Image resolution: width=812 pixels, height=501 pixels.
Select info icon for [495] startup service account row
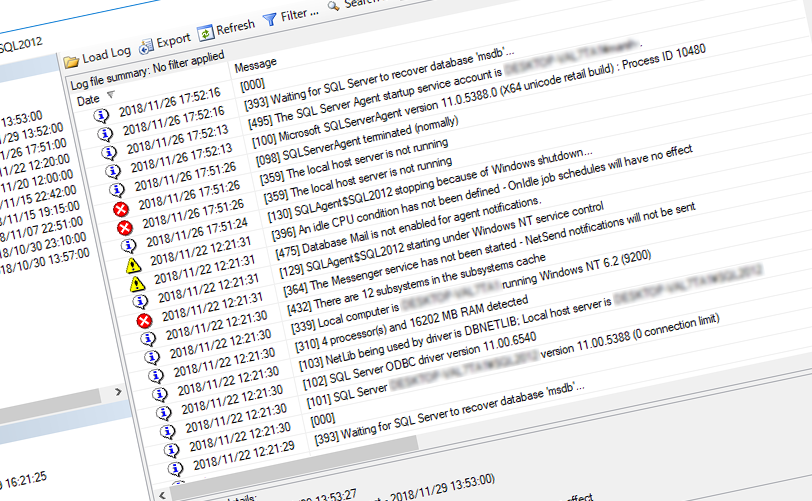pyautogui.click(x=109, y=153)
